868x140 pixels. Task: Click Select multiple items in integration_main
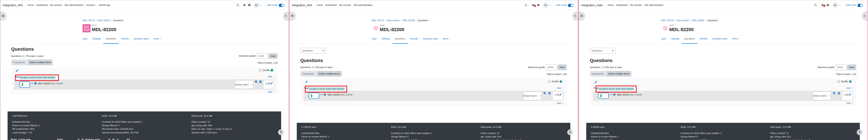[x=619, y=74]
